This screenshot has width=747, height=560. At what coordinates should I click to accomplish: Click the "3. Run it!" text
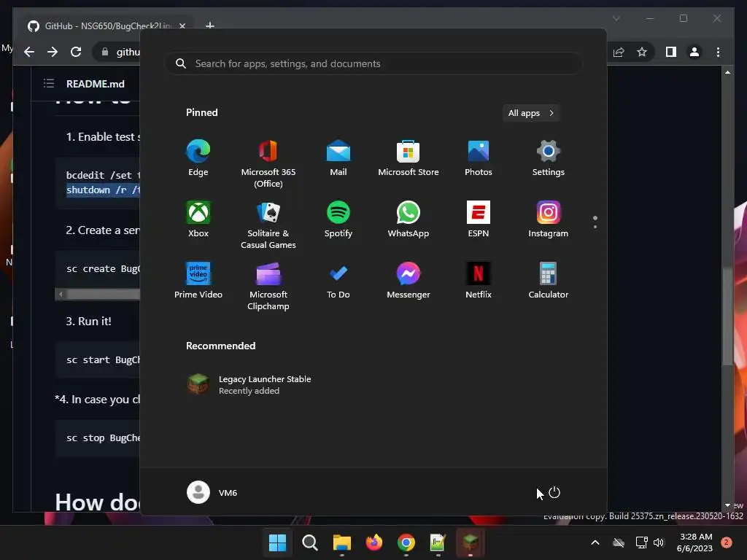click(88, 322)
